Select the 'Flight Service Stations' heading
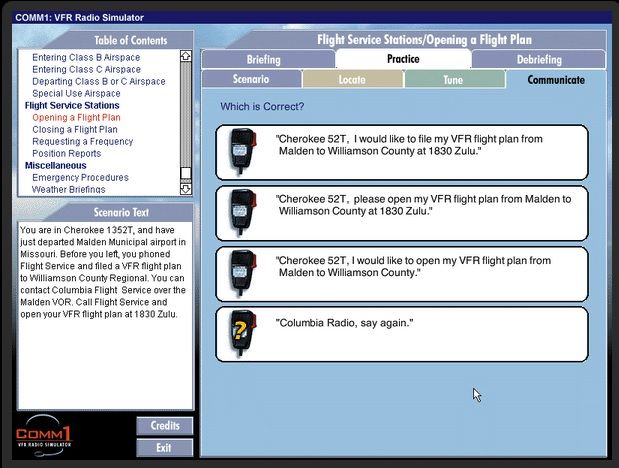The height and width of the screenshot is (468, 619). coord(72,105)
